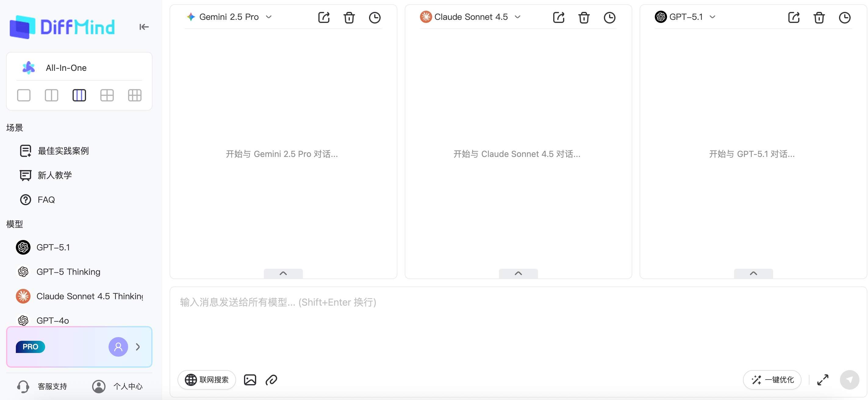Clear the Claude Sonnet 4.5 chat with trash icon
The image size is (868, 400).
tap(584, 17)
